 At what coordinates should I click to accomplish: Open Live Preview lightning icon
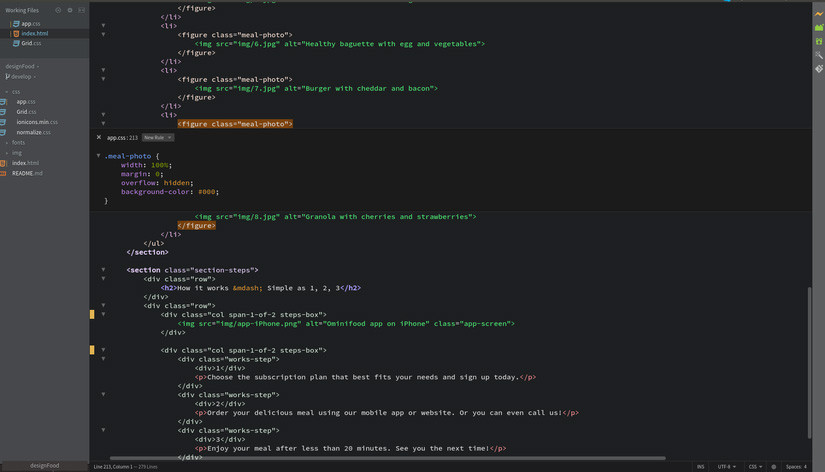click(819, 14)
